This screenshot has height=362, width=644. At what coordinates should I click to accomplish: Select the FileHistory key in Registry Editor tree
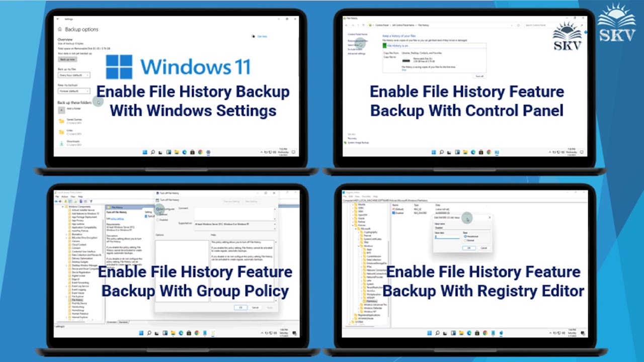click(x=370, y=301)
